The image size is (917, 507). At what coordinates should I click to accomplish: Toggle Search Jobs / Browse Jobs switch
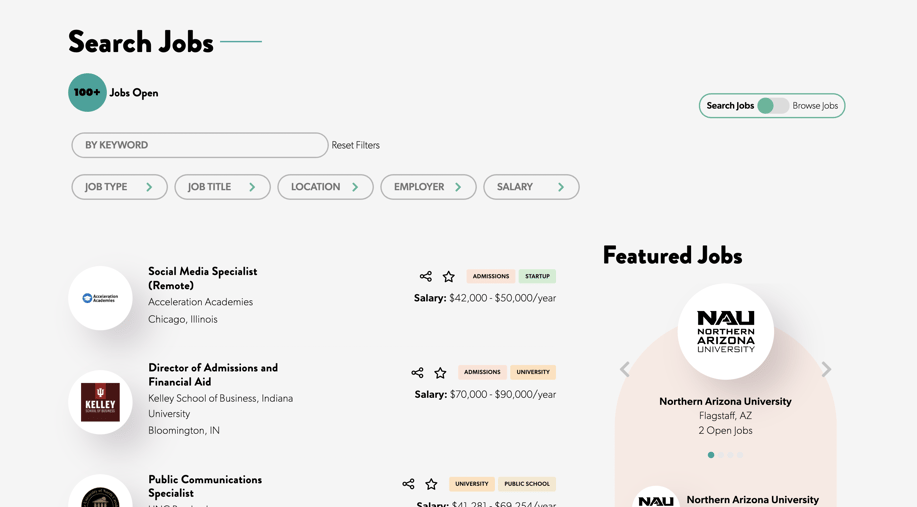tap(772, 106)
